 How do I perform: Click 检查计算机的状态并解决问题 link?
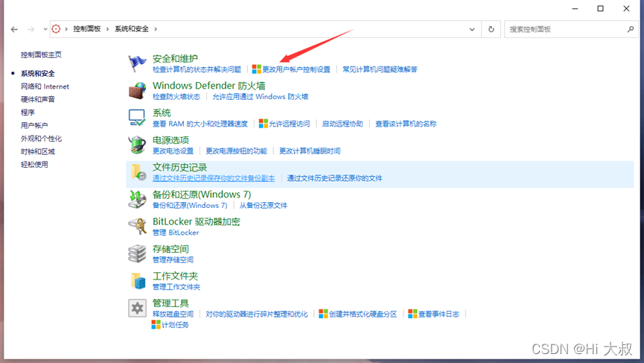click(197, 69)
